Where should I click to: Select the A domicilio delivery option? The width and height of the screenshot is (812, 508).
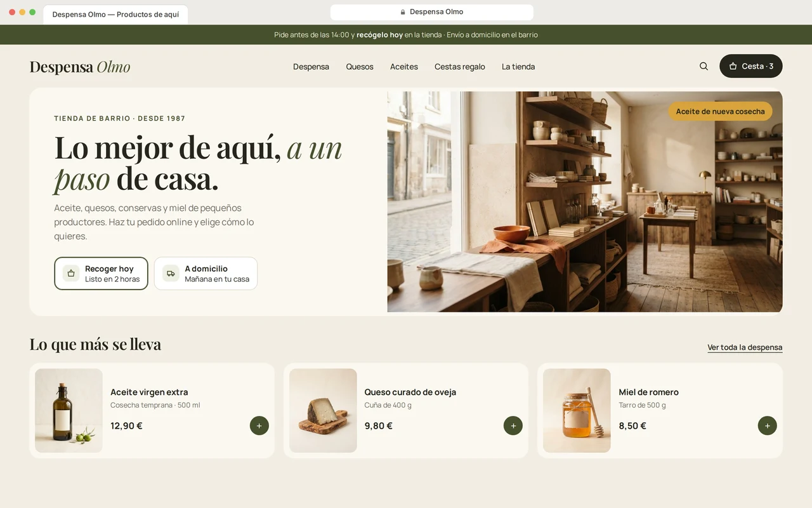206,274
